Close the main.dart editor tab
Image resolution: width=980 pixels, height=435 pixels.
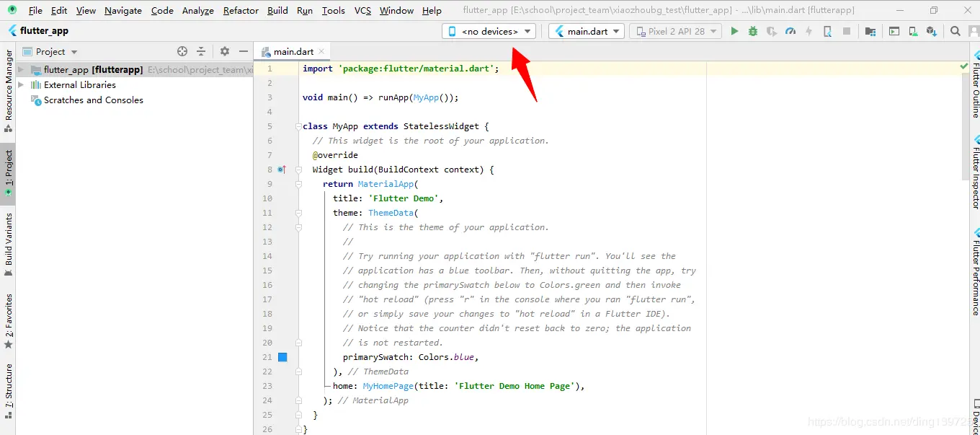[321, 51]
